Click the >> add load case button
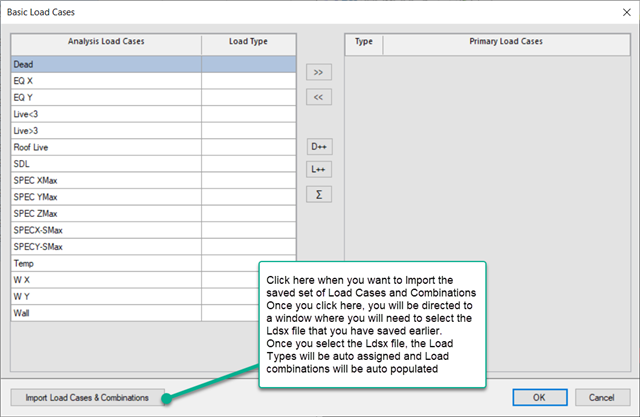The width and height of the screenshot is (640, 417). [319, 72]
